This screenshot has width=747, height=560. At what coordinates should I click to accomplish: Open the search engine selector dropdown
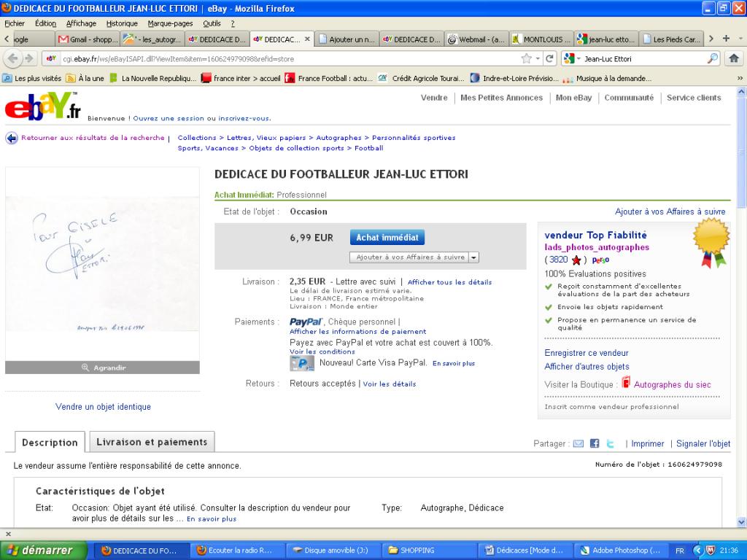tap(573, 59)
